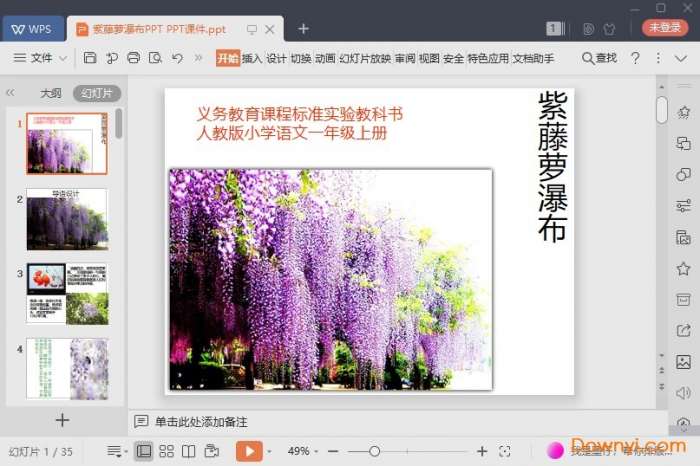
Task: Expand the 文件 menu dropdown
Action: coord(47,58)
